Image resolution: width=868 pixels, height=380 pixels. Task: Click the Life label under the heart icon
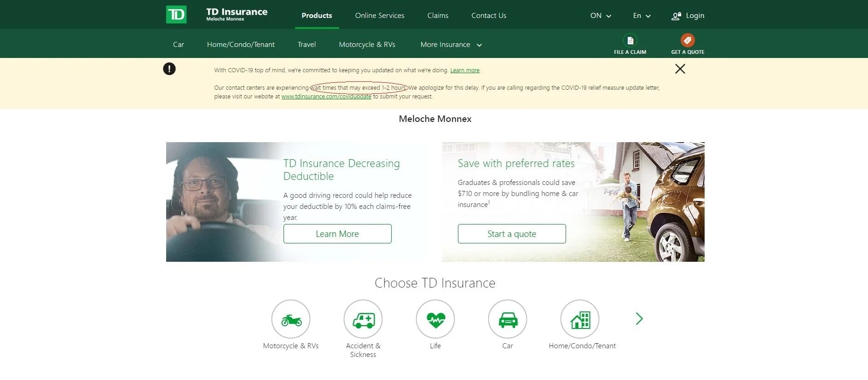coord(435,346)
